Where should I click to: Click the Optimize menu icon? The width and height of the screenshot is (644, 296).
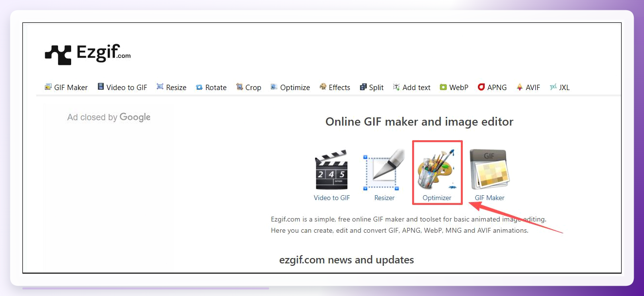[x=274, y=87]
